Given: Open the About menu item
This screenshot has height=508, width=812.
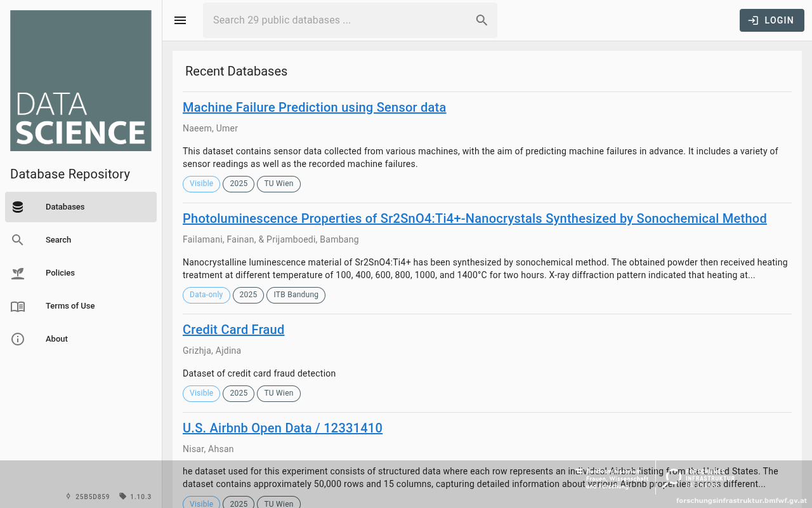Looking at the screenshot, I should [81, 339].
